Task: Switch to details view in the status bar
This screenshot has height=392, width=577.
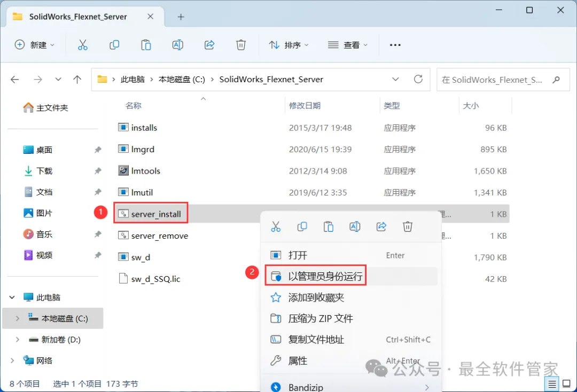Action: [552, 385]
